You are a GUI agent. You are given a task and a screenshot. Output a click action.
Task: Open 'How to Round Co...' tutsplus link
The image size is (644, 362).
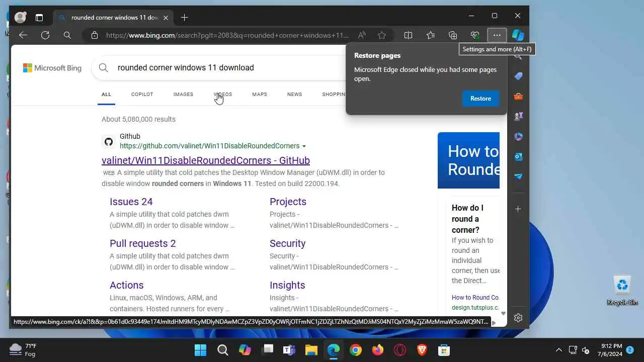click(475, 298)
